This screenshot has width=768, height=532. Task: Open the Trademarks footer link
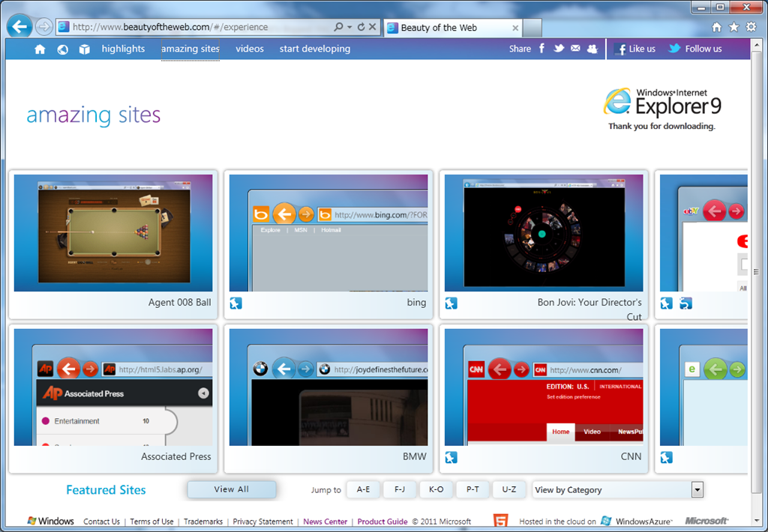[203, 522]
